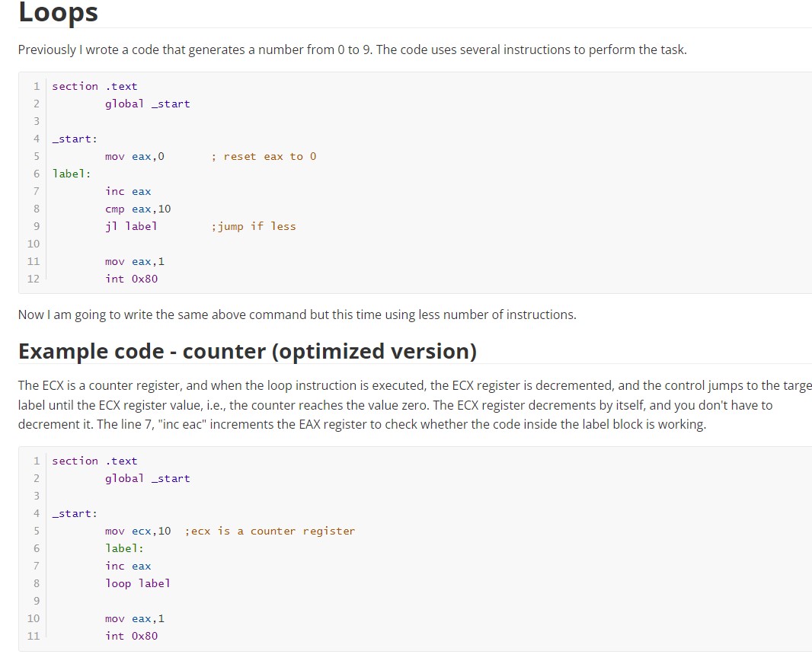Click the paragraph describing the ECX counter register
This screenshot has height=664, width=812.
coord(381,404)
